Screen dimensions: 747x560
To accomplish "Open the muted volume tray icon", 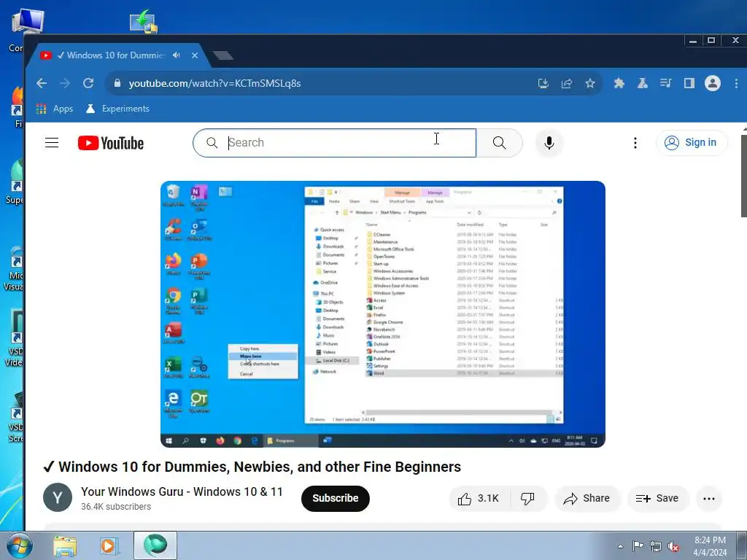I will click(x=673, y=546).
